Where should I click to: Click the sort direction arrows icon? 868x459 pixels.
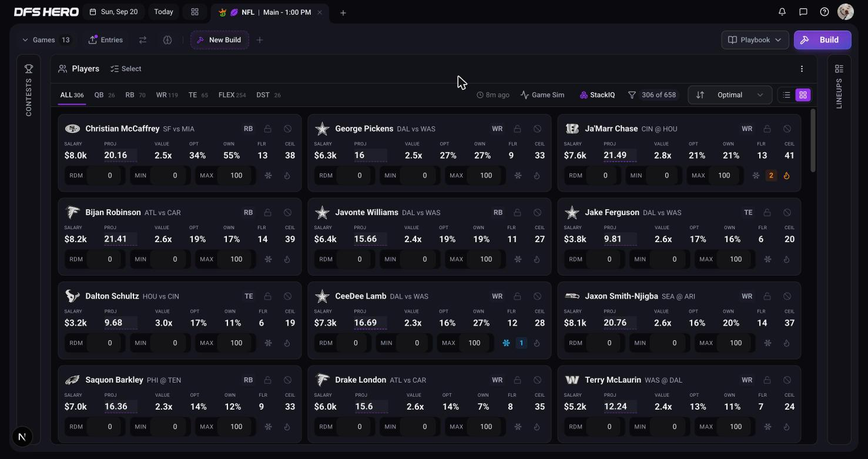click(700, 95)
